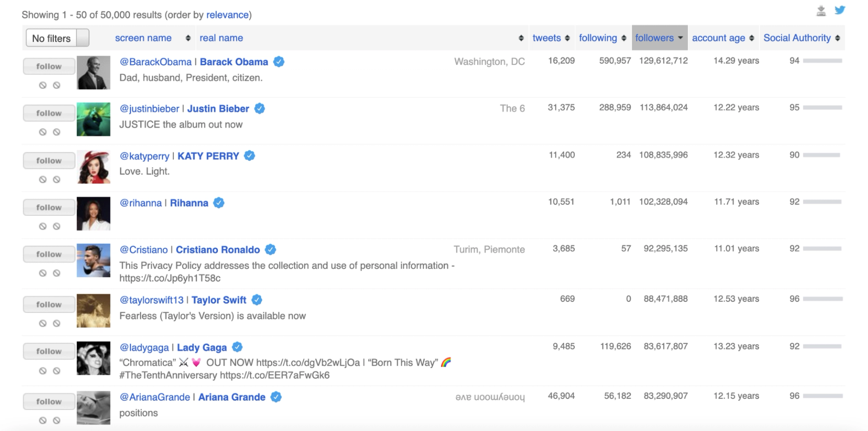Viewport: 868px width, 431px height.
Task: Click Barack Obama's verified badge
Action: (279, 62)
